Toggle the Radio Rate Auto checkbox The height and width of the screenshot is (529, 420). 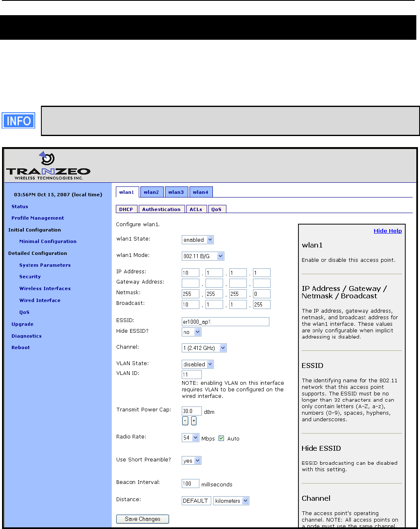pos(221,438)
